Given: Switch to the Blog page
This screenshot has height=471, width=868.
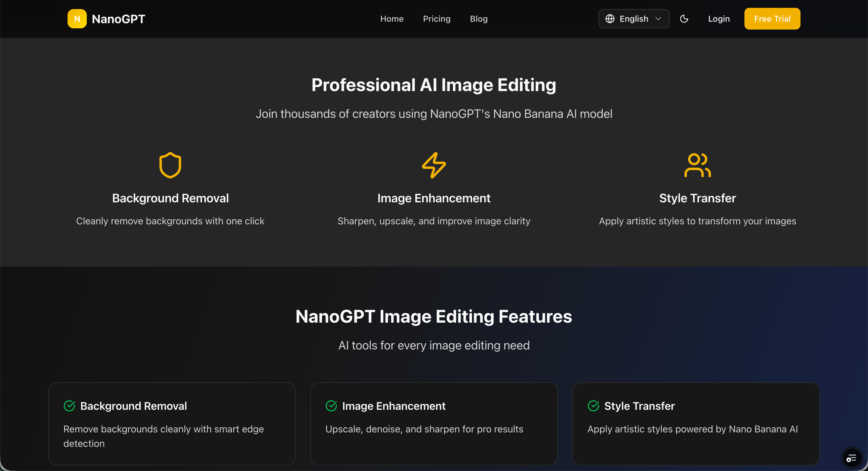Looking at the screenshot, I should 479,18.
